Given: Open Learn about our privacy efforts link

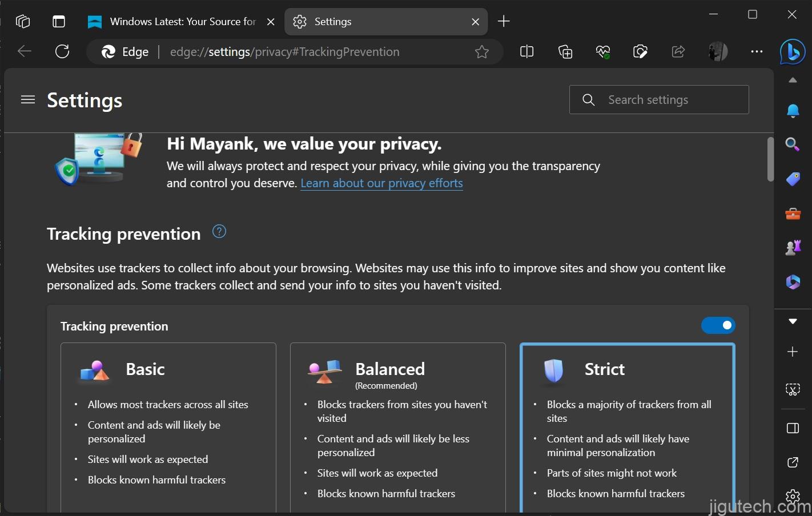Looking at the screenshot, I should coord(381,183).
